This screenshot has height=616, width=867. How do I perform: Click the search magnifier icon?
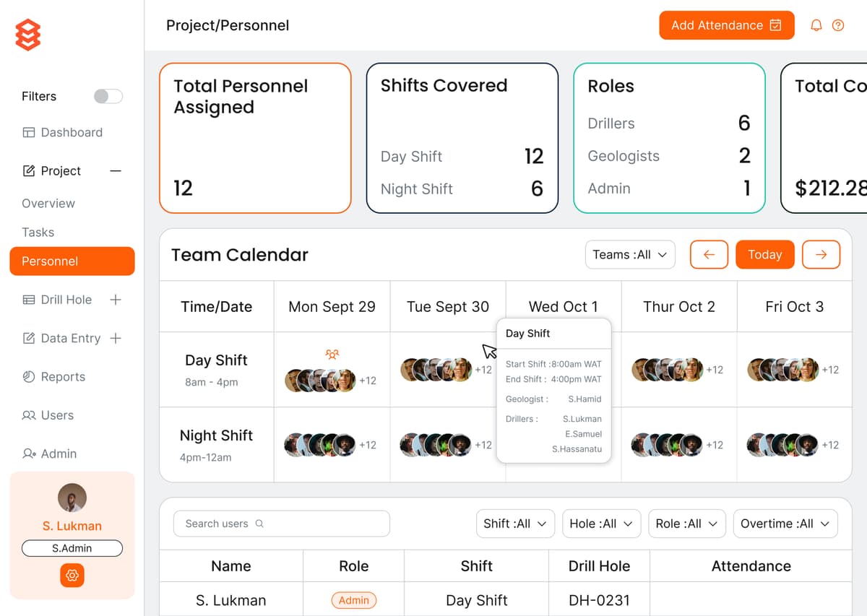(259, 524)
